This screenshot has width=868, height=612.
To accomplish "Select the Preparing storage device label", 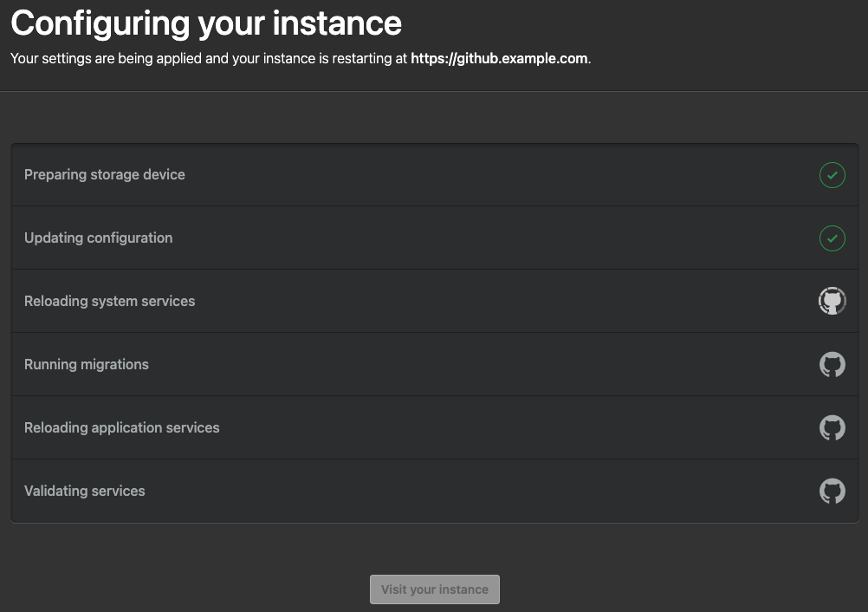I will [105, 174].
